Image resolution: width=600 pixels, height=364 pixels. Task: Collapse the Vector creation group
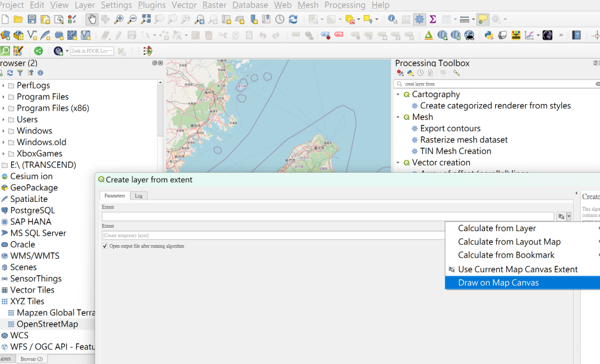point(398,163)
